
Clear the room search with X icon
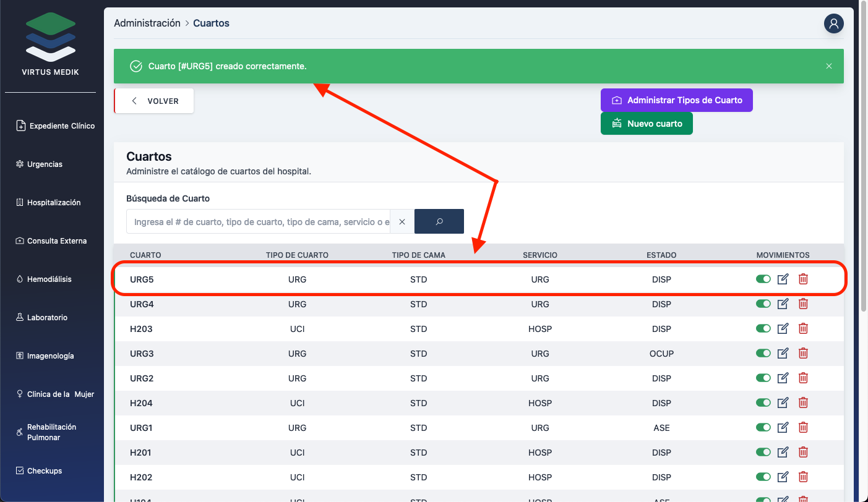[x=402, y=221]
